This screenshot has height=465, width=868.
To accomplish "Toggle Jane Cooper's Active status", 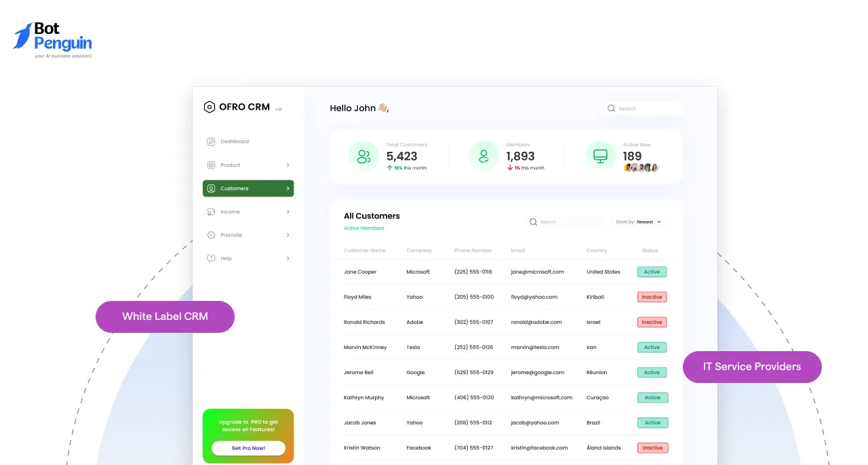I will point(651,271).
